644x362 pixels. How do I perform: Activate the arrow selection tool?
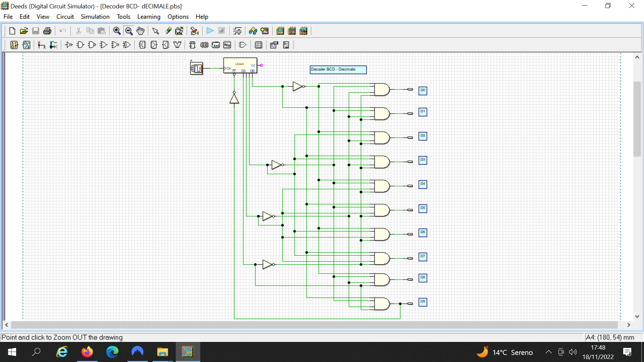[155, 31]
